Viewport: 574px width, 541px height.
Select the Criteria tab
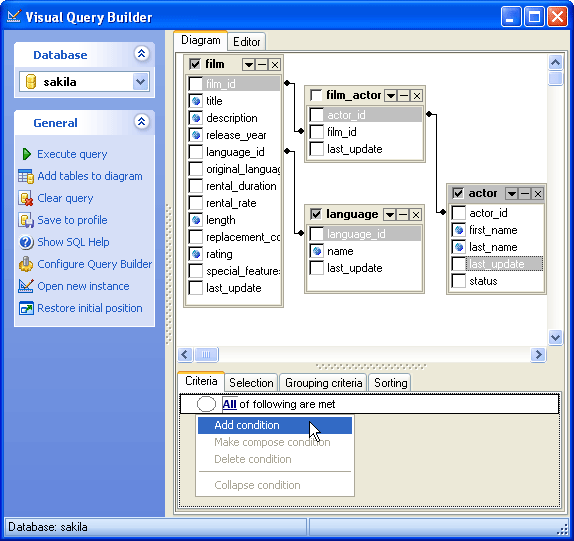(201, 381)
